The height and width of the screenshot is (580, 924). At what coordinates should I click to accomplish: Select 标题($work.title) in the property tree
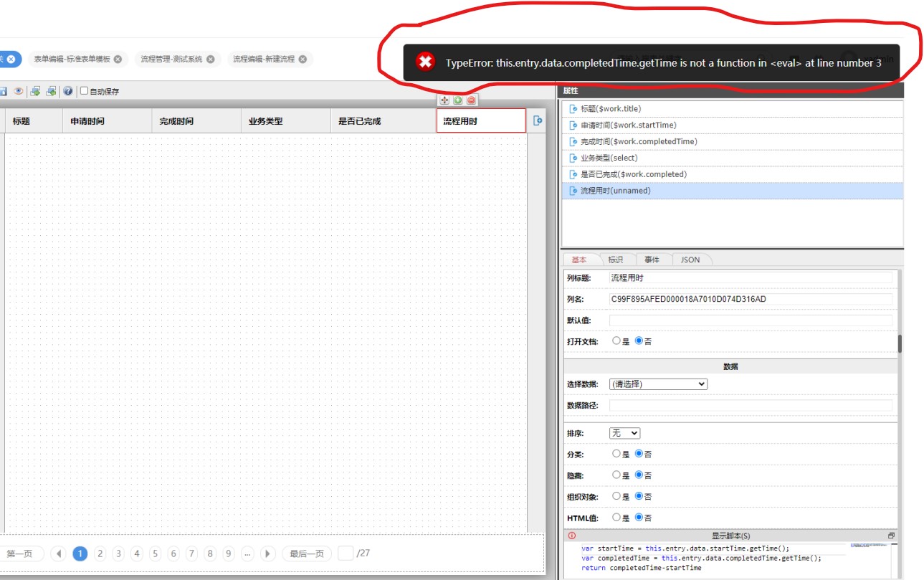click(x=732, y=109)
